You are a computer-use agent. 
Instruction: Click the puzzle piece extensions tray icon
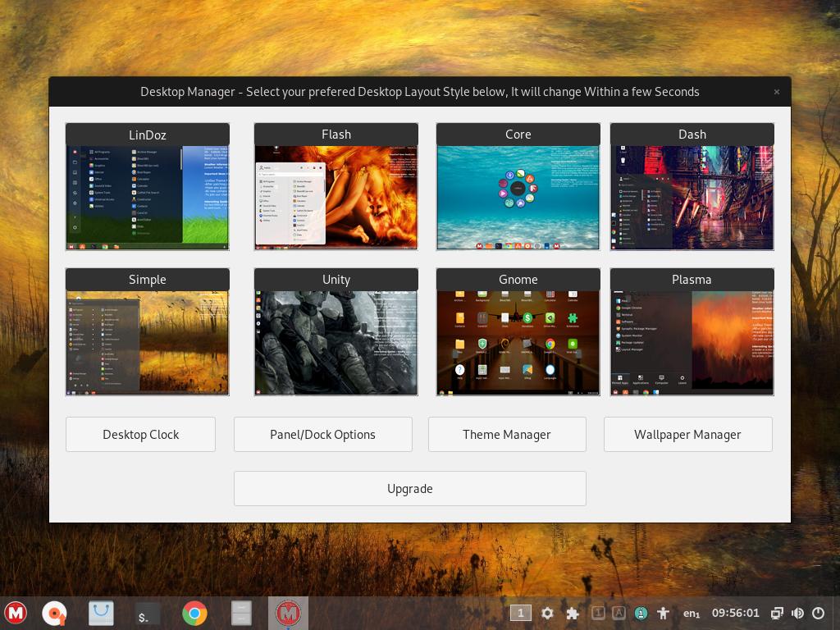click(x=573, y=614)
